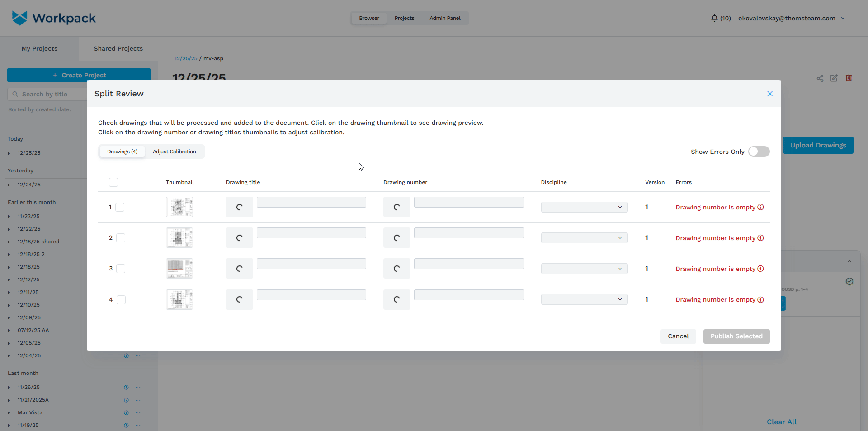Click error info icon in row 1
The image size is (868, 431).
click(x=761, y=207)
